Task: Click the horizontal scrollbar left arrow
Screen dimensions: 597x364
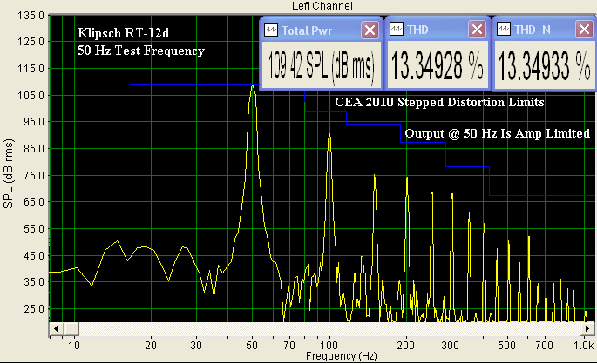Action: 56,328
